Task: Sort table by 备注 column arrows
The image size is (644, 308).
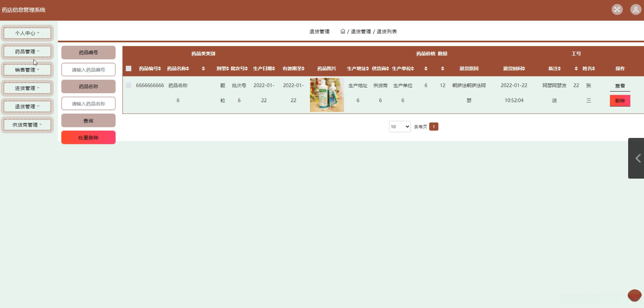Action: click(x=559, y=69)
